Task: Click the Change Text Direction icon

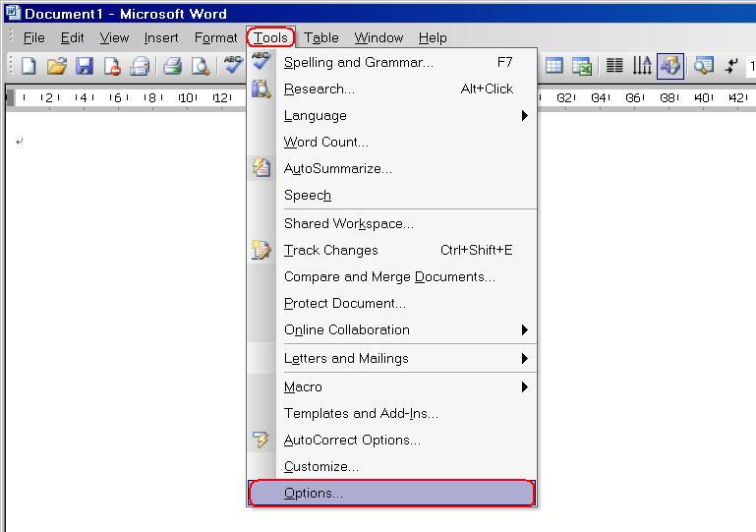Action: [x=642, y=66]
